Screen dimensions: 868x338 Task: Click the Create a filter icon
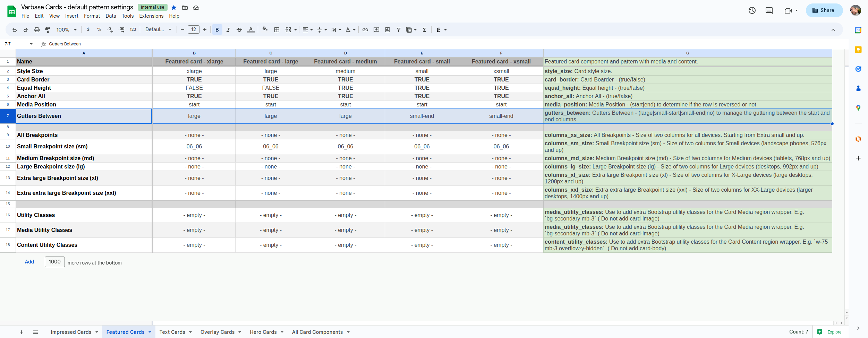coord(399,30)
